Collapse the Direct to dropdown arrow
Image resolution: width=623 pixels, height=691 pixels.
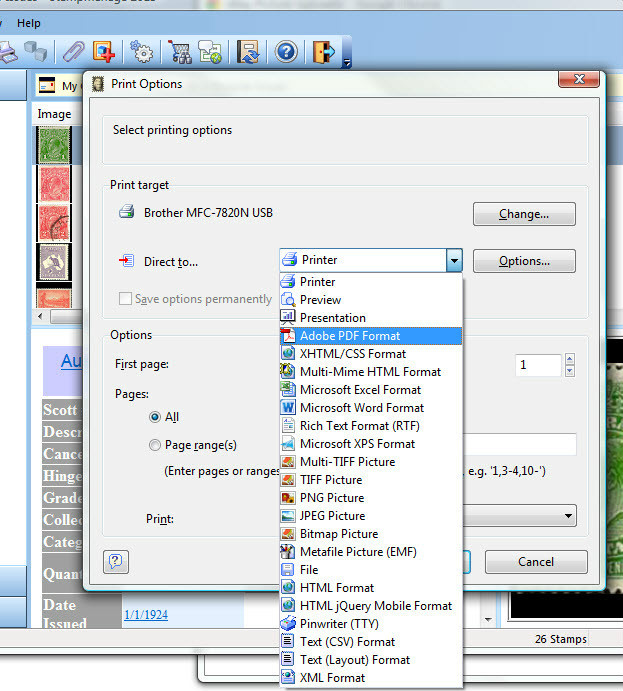click(454, 260)
